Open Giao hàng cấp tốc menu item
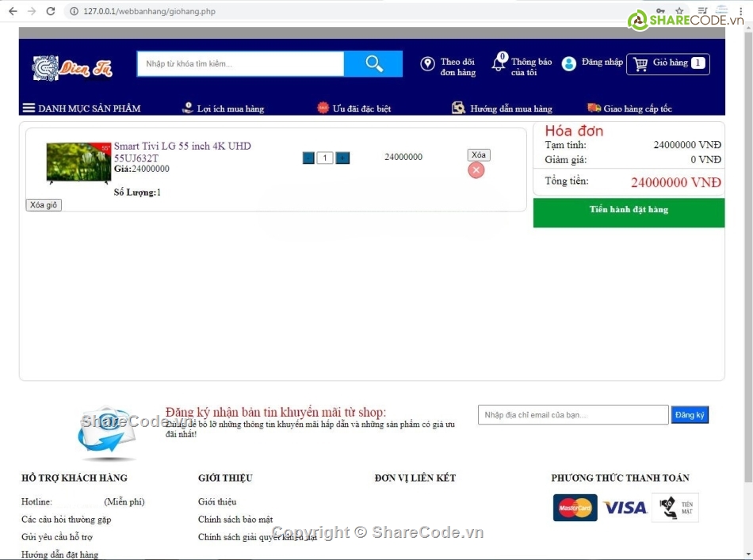Screen dimensions: 753x560 pyautogui.click(x=637, y=109)
